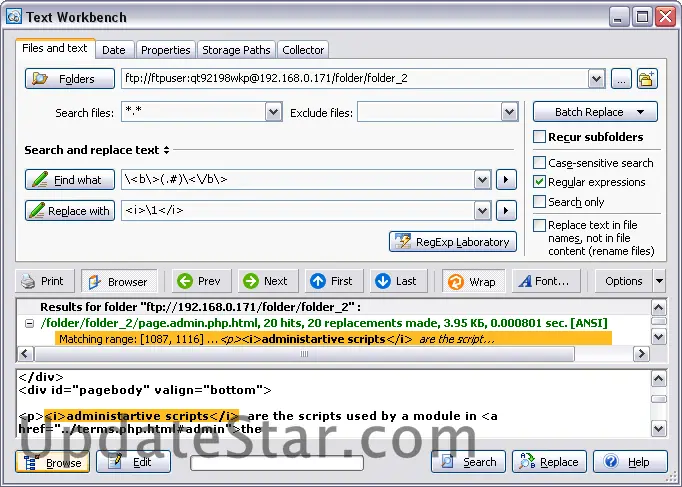The image size is (682, 487).
Task: Open the Exclude files dropdown
Action: pos(509,112)
